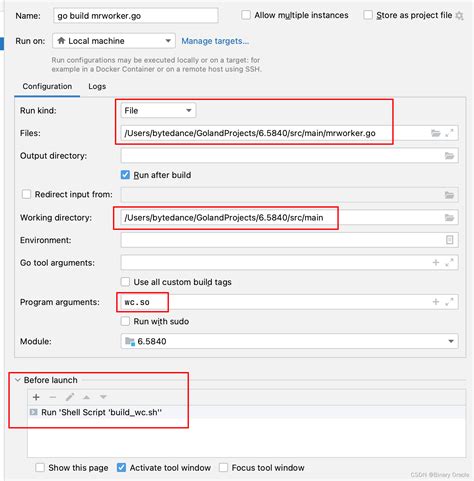Add a new Before launch task
The height and width of the screenshot is (481, 474).
coord(36,397)
